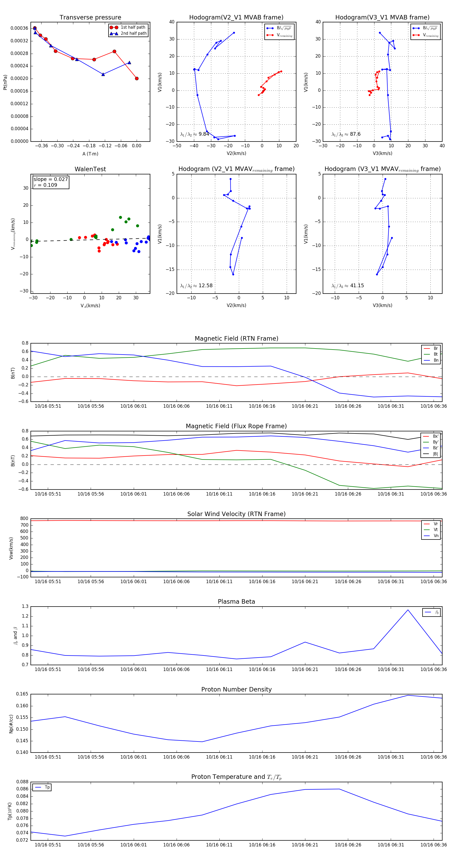Click the 'Tp(10^6K)' y-axis label
Screen dimensions: 473x868
tap(10, 811)
